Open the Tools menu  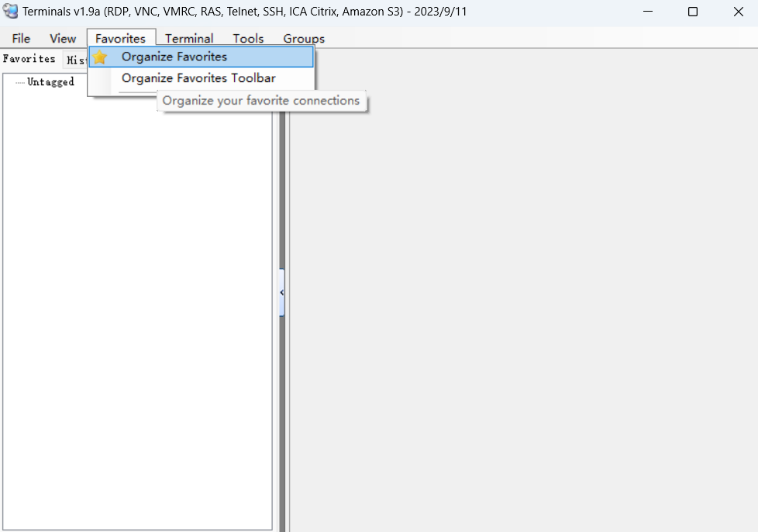(x=248, y=38)
